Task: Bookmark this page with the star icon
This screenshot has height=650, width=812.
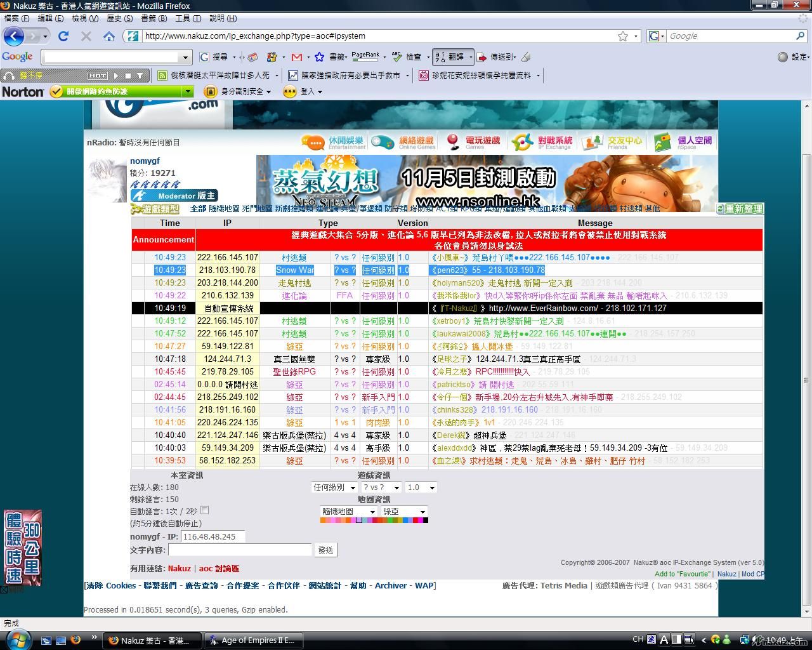Action: (623, 36)
